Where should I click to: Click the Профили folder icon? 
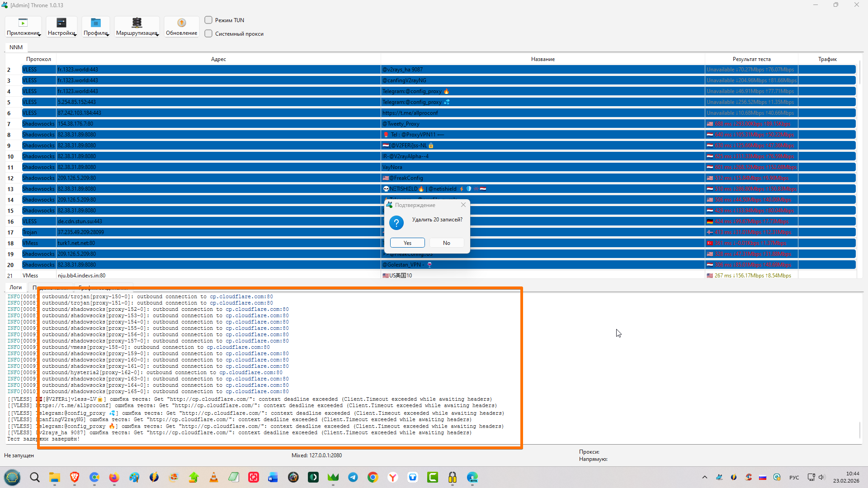96,23
